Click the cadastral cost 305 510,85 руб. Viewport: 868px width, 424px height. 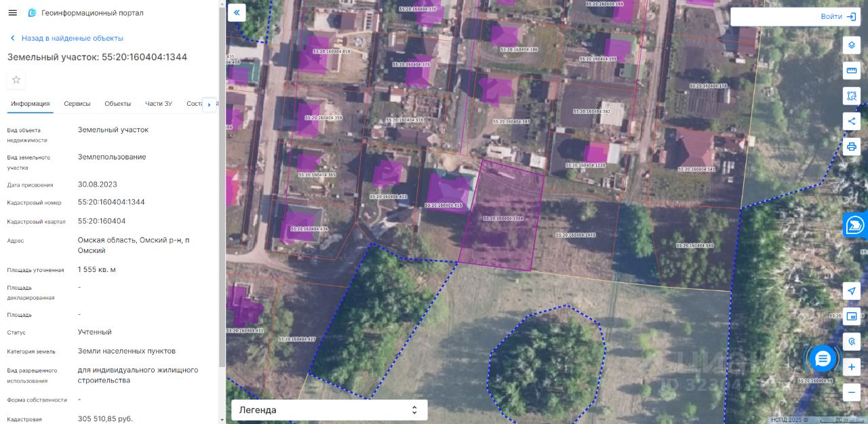(x=105, y=419)
